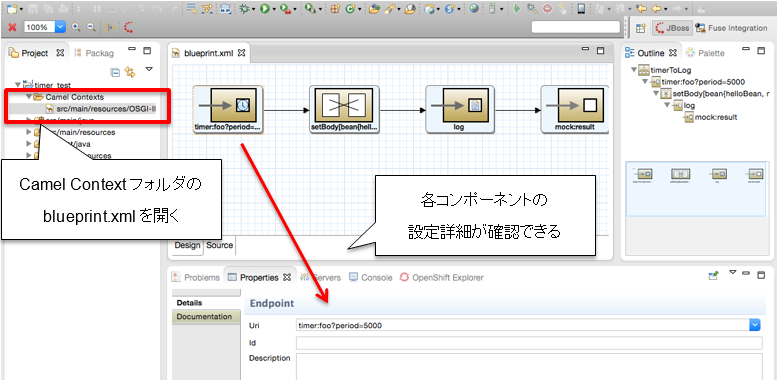Select the Outline tab
Viewport: 780px width, 381px height.
pos(651,53)
